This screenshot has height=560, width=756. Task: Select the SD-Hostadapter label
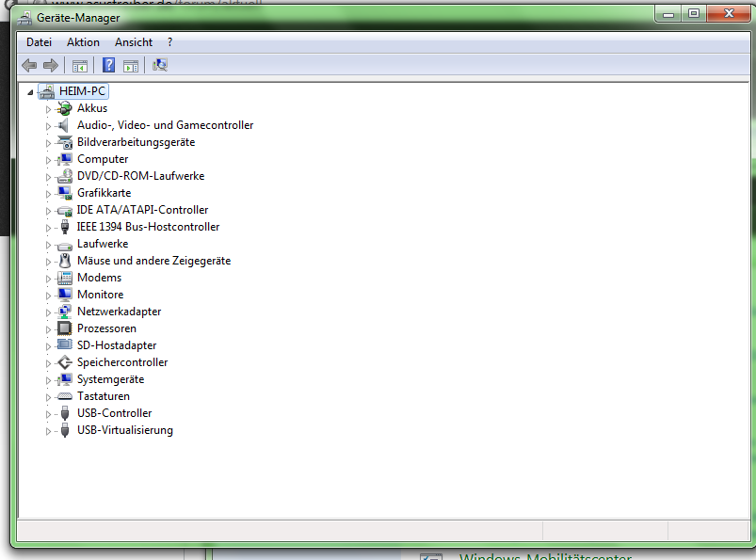[x=117, y=345]
